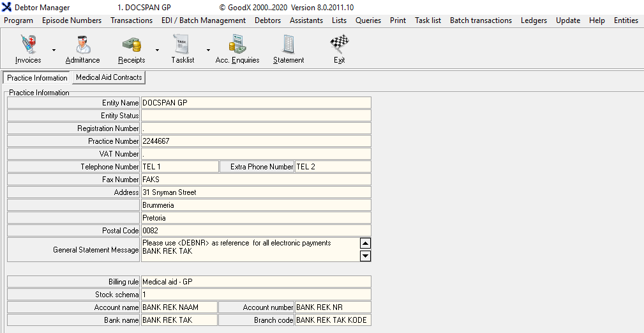Open the Statement icon
This screenshot has width=644, height=333.
[x=288, y=45]
